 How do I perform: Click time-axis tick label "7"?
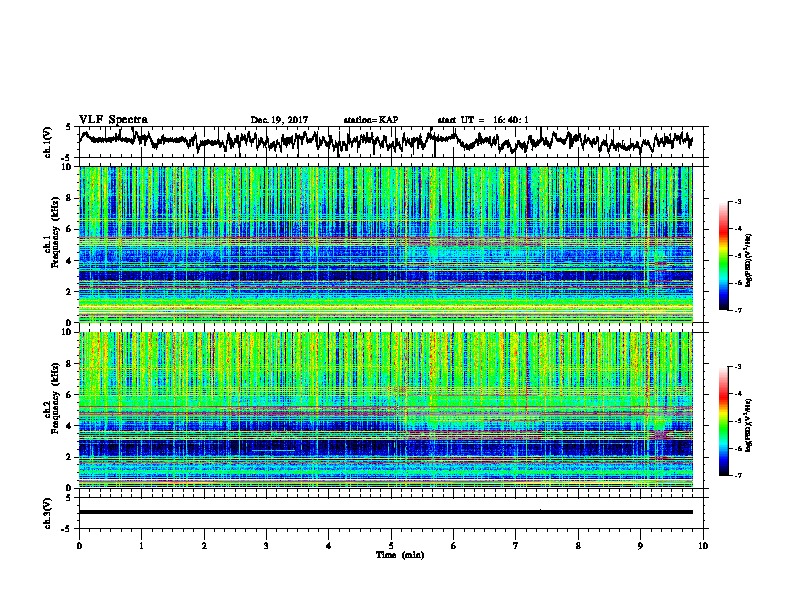click(516, 546)
